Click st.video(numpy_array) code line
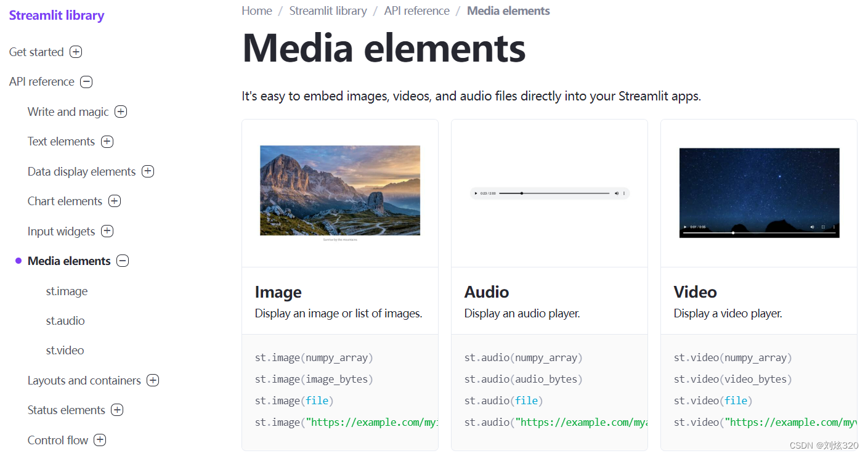Screen dimensions: 868x456 click(x=733, y=357)
